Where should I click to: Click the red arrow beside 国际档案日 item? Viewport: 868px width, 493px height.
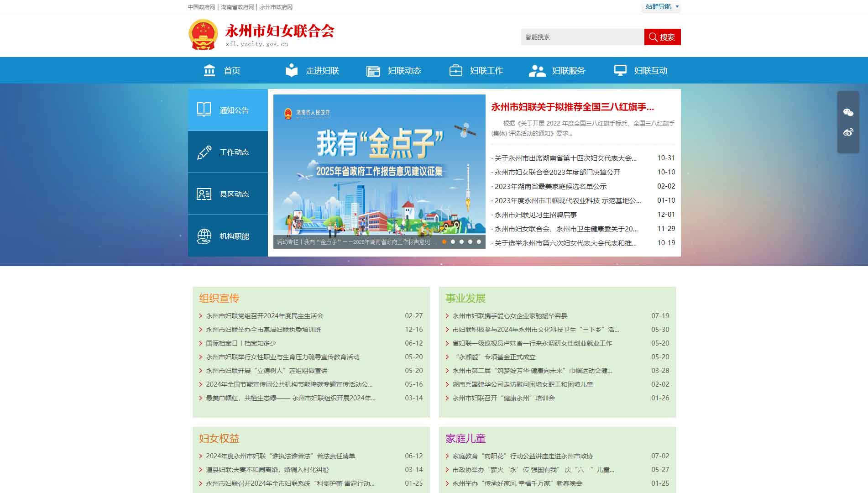(x=201, y=343)
